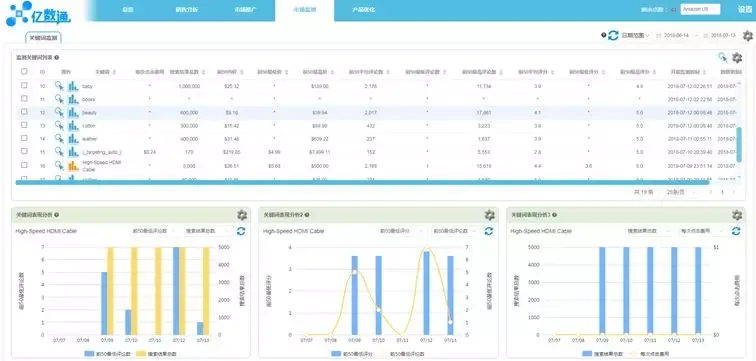Open the last top navigation tab
Viewport: 756px width, 361px height.
[x=363, y=9]
